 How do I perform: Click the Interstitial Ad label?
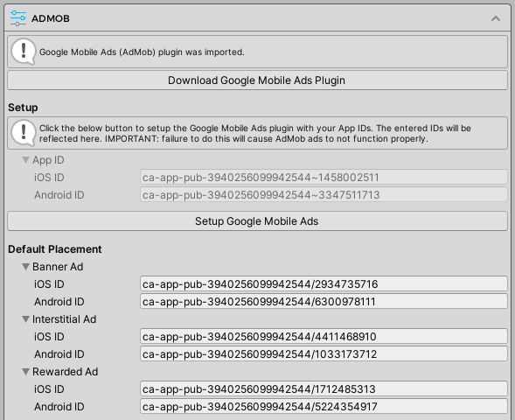tap(65, 319)
